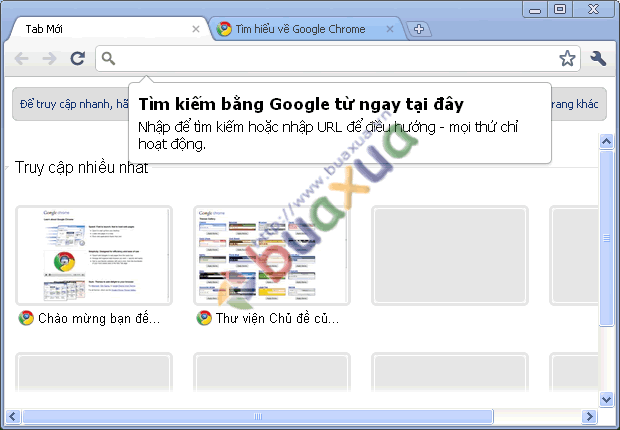The width and height of the screenshot is (620, 430).
Task: Close the 'Tab Mới' tab
Action: tap(196, 29)
